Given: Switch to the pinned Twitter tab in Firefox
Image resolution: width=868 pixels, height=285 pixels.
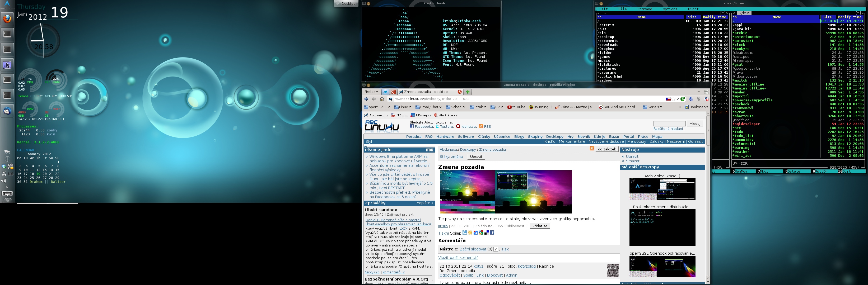Looking at the screenshot, I should [385, 92].
